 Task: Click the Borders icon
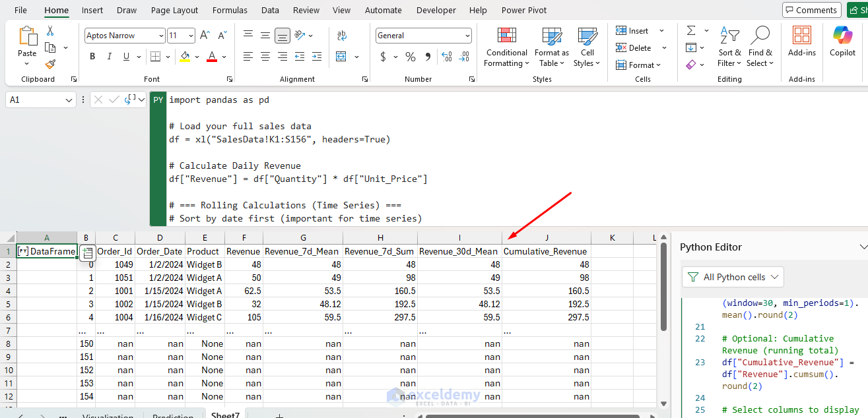(154, 57)
